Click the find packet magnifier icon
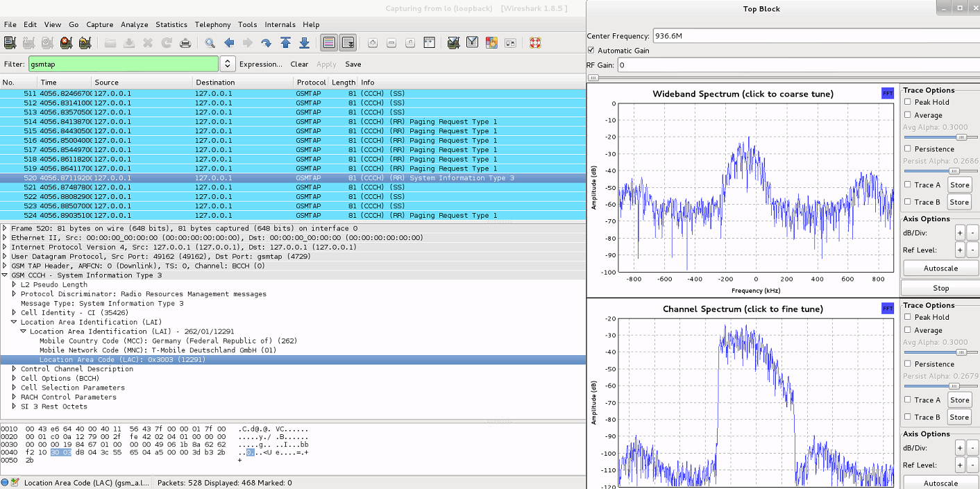The width and height of the screenshot is (980, 489). pyautogui.click(x=210, y=43)
